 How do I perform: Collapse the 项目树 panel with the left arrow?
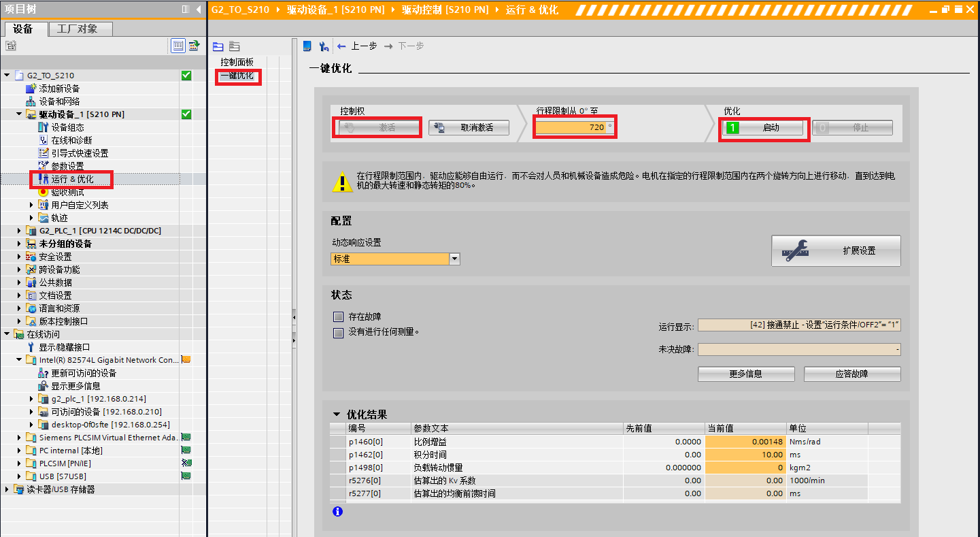198,10
